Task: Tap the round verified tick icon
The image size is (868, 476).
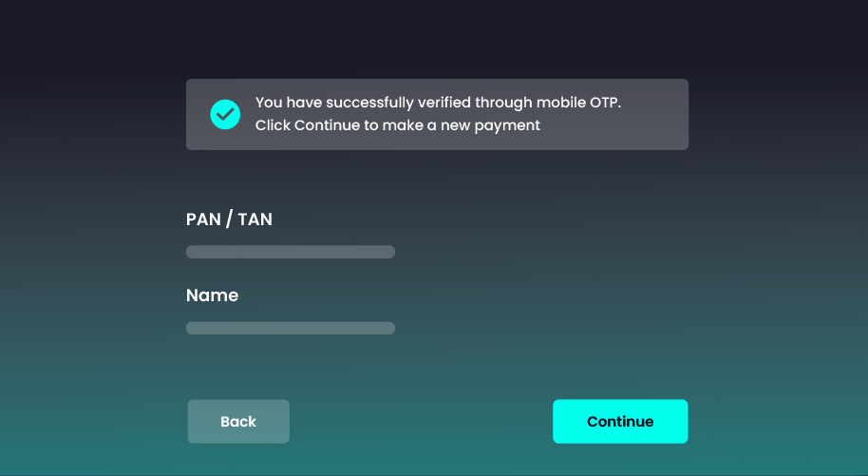Action: coord(225,114)
